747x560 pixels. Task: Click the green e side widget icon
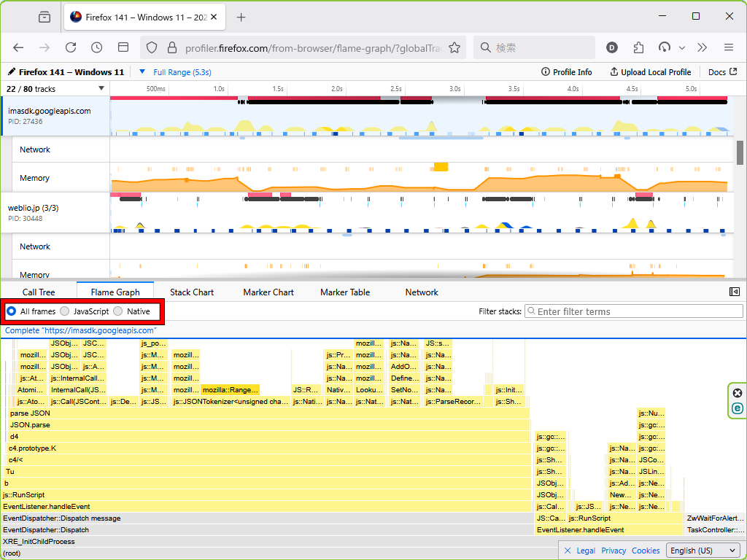point(738,408)
